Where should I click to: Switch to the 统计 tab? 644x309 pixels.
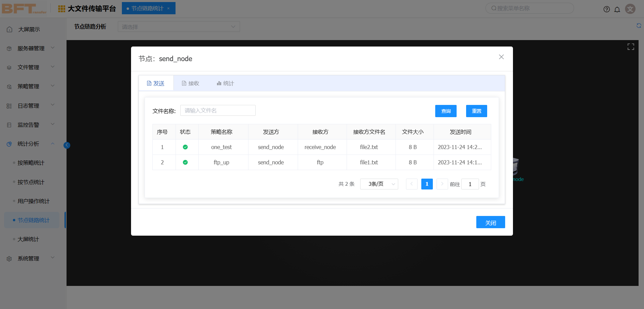[225, 84]
